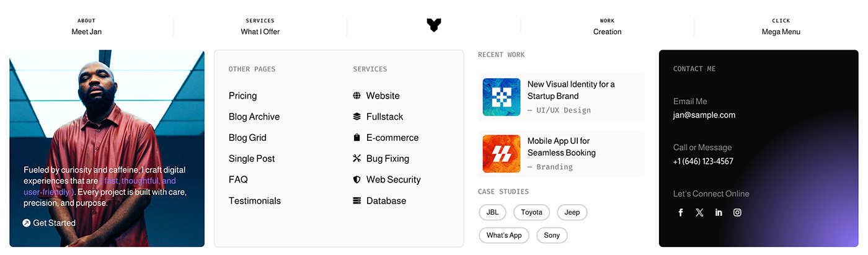Click the arrow icon beside Get Started
868x255 pixels.
pyautogui.click(x=27, y=223)
